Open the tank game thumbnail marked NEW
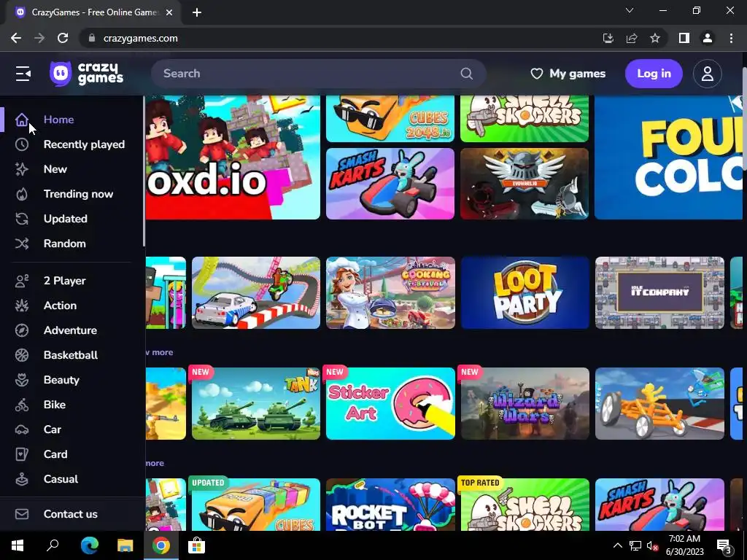Screen dimensions: 747x560 (x=256, y=403)
